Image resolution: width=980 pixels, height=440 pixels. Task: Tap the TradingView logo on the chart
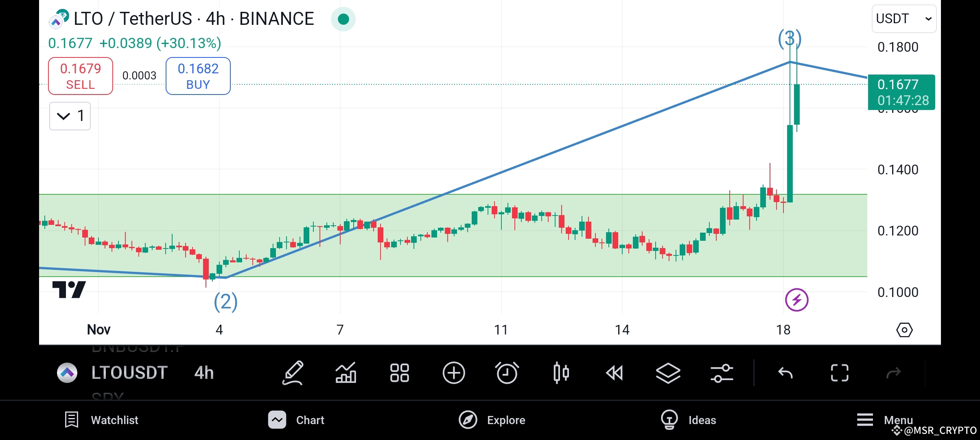click(69, 290)
